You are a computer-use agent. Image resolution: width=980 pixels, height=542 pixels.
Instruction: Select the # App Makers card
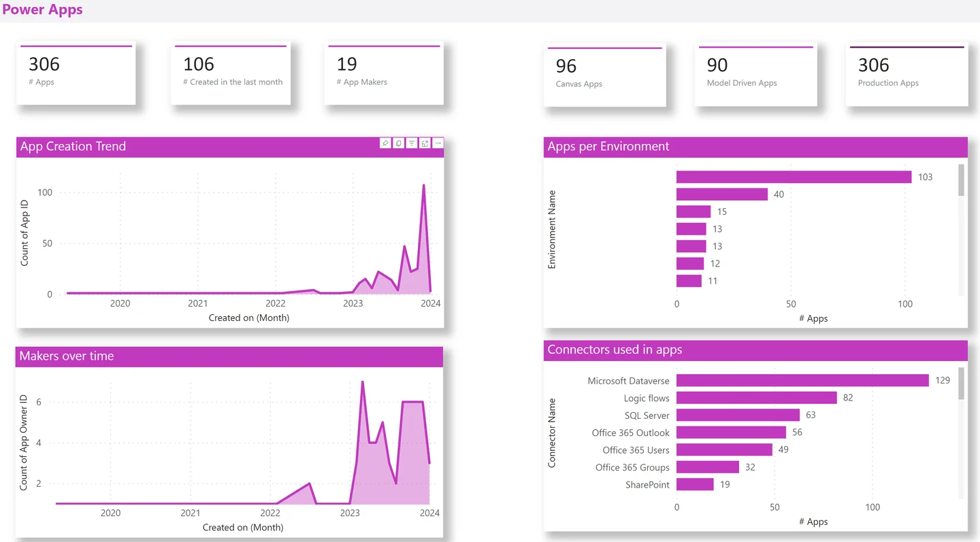click(384, 73)
